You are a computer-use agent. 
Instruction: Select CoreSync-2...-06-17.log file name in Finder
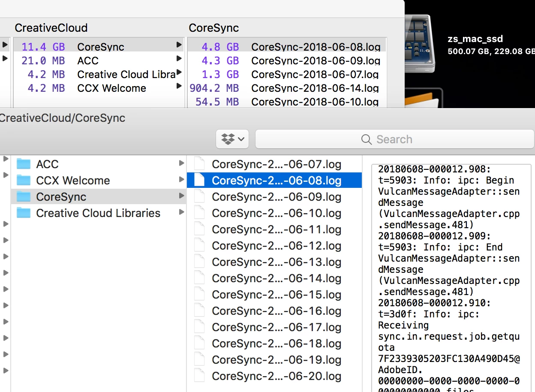(277, 327)
